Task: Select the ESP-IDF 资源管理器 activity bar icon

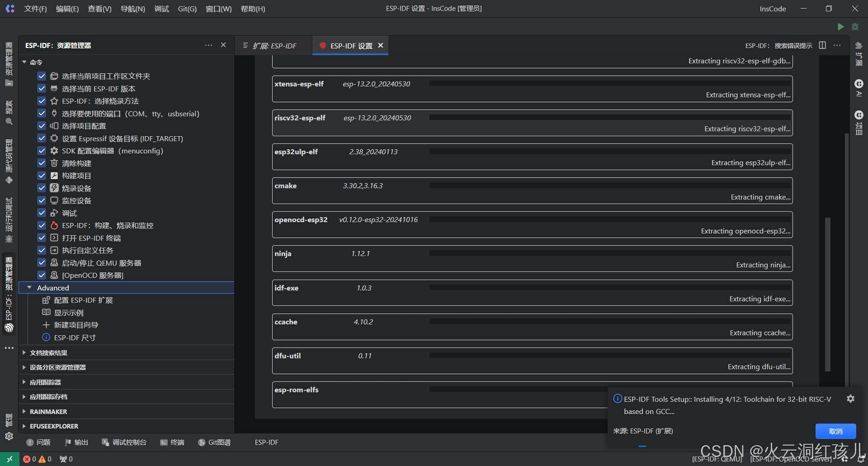Action: tap(9, 294)
